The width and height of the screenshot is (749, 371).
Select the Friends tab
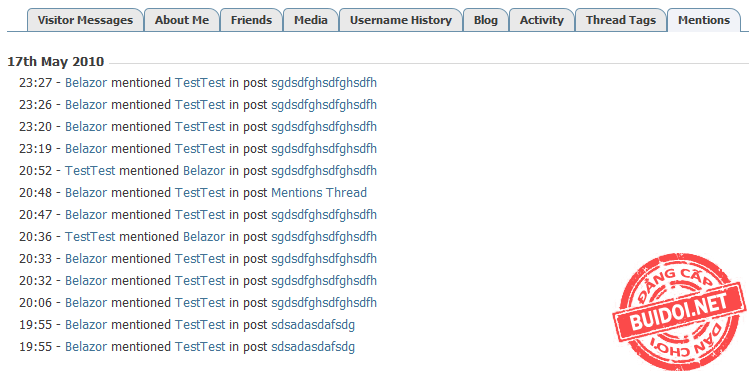coord(251,20)
